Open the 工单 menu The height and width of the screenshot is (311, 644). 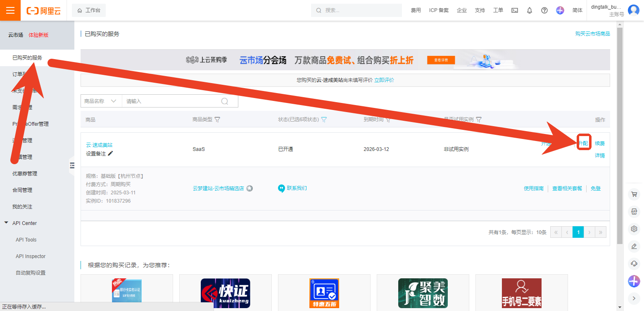point(498,10)
